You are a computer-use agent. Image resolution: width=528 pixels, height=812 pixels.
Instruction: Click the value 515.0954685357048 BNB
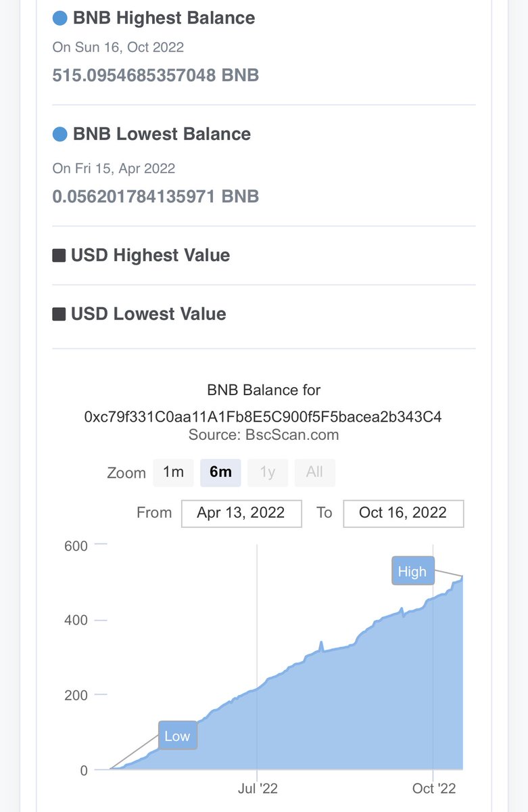155,74
